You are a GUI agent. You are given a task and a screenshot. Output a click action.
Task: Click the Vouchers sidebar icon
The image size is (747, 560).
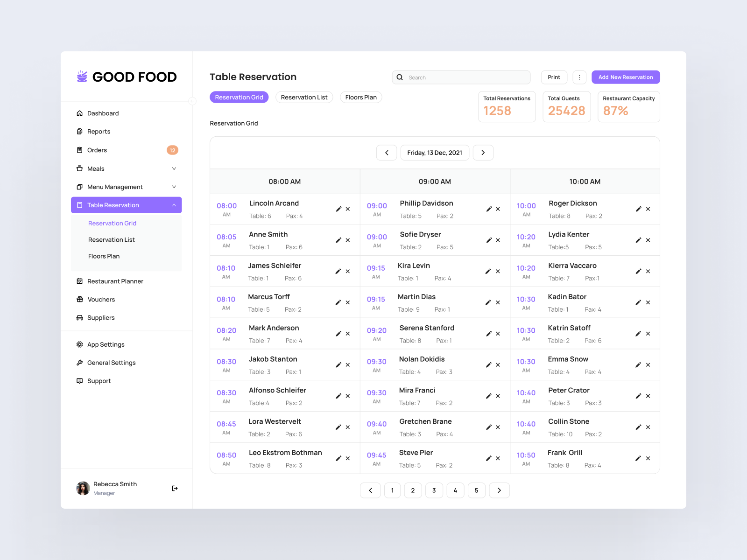pyautogui.click(x=79, y=299)
